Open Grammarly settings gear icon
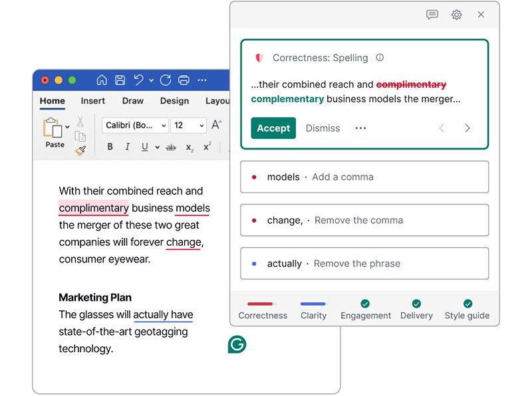532x396 pixels. (456, 15)
